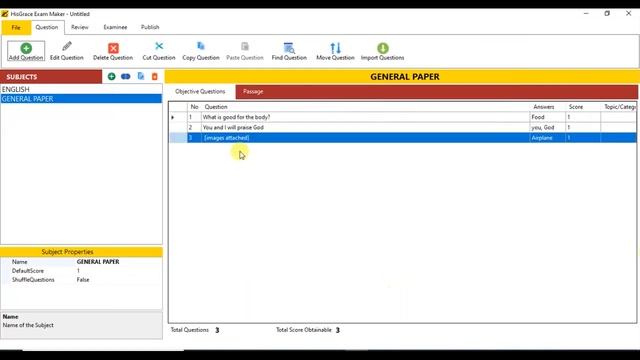Click the Question column header

coord(365,107)
